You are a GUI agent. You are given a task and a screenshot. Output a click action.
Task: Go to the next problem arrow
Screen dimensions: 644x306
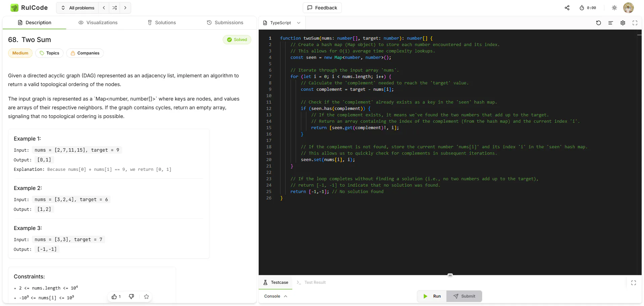pos(125,8)
